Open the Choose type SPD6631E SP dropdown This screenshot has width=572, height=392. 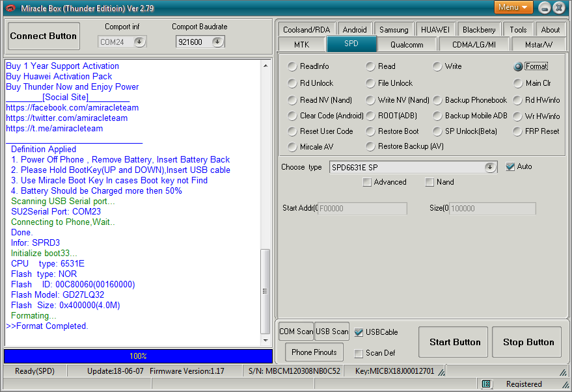(490, 167)
